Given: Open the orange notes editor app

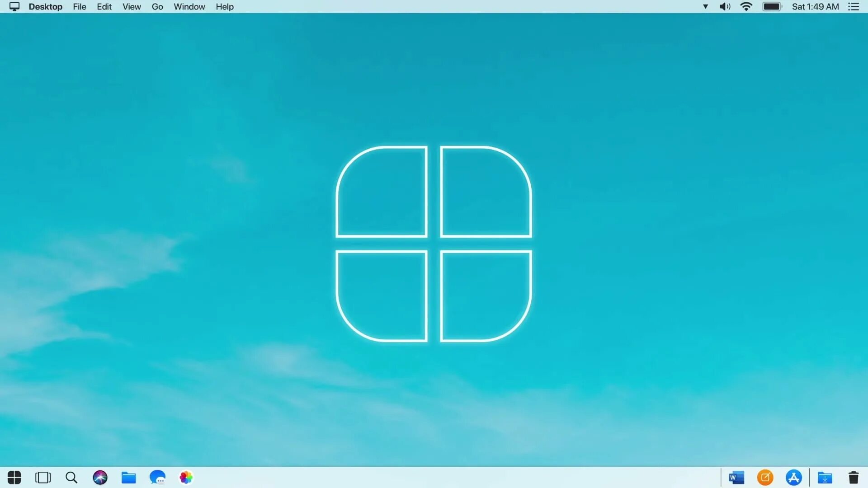Looking at the screenshot, I should (x=765, y=478).
